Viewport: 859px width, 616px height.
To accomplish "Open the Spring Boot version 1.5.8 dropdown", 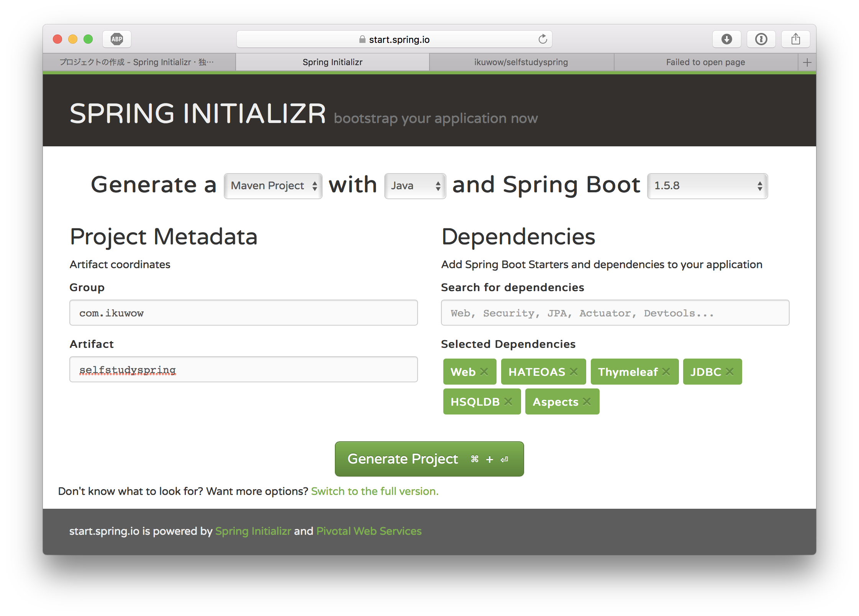I will point(707,186).
